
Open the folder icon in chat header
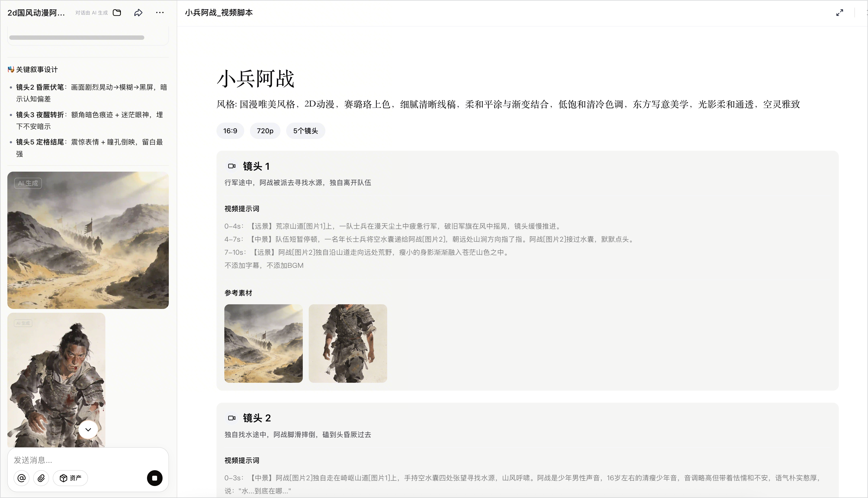[x=117, y=13]
